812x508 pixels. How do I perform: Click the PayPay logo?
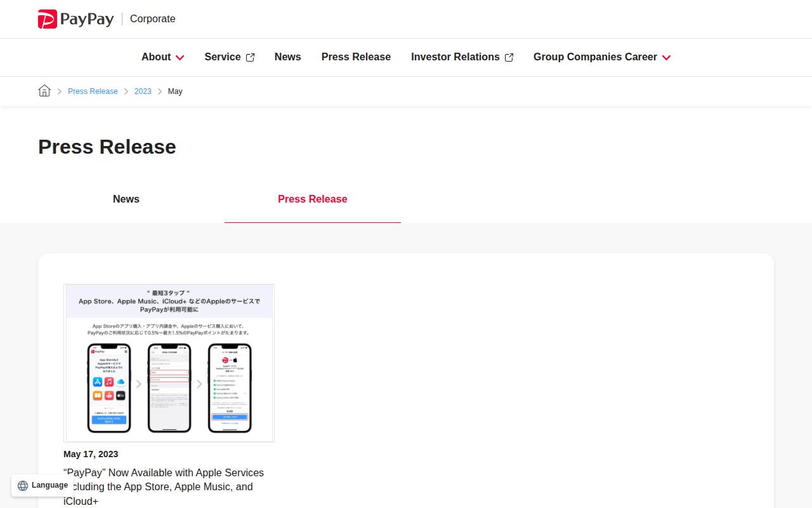point(76,19)
